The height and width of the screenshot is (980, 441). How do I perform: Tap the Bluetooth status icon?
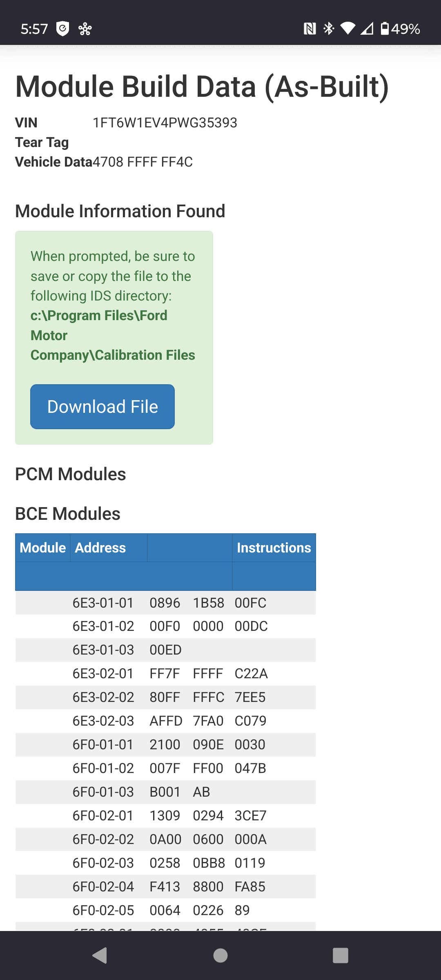pyautogui.click(x=329, y=29)
